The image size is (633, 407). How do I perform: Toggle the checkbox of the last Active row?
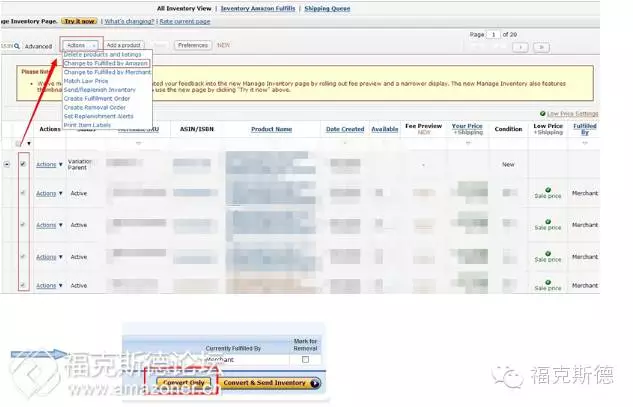(x=23, y=285)
